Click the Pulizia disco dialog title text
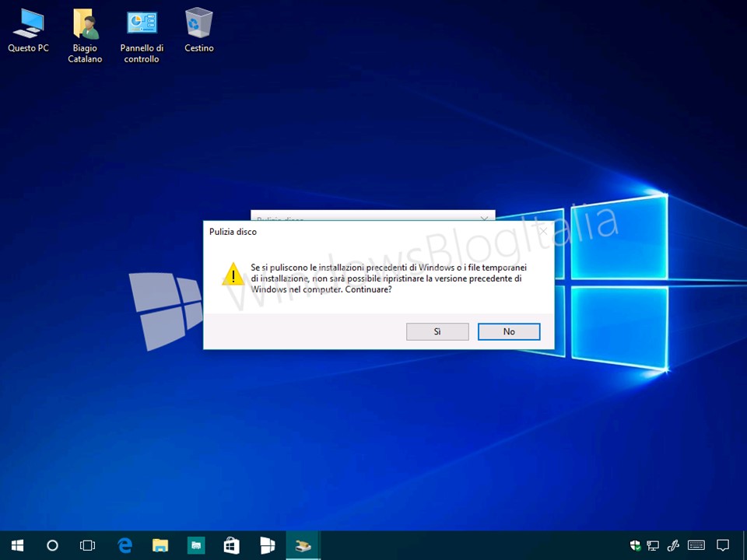747x560 pixels. [x=233, y=232]
